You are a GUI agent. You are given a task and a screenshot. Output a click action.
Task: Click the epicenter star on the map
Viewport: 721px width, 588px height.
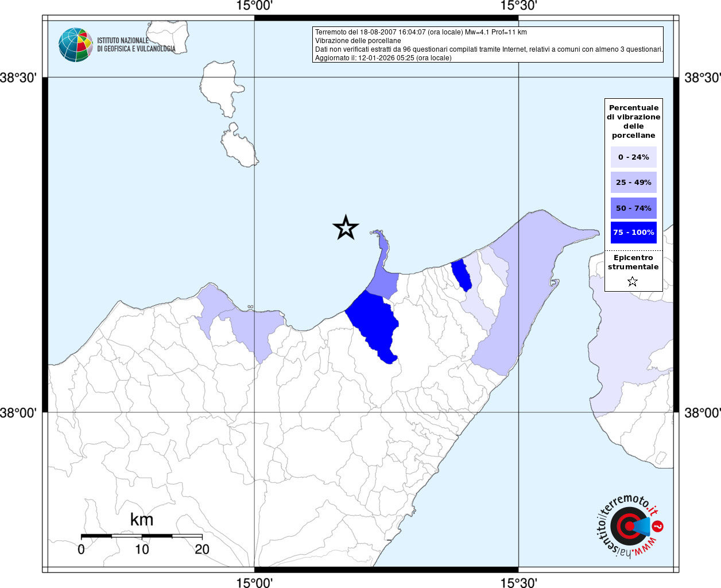[346, 228]
